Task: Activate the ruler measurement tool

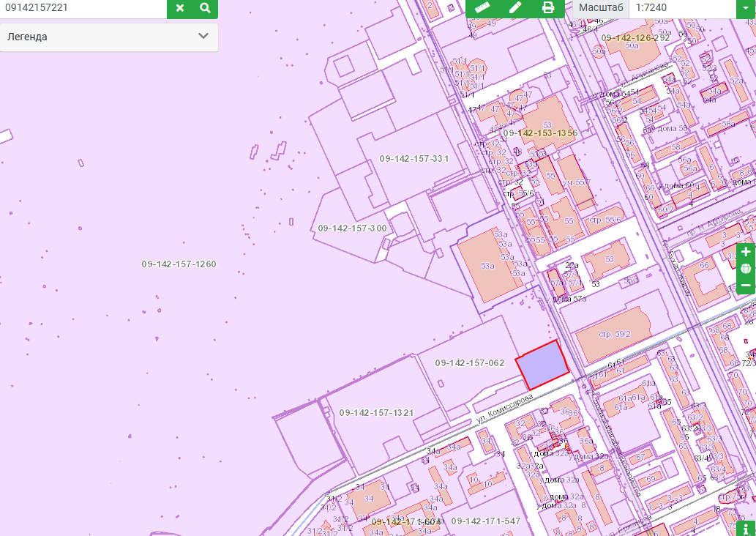Action: pyautogui.click(x=482, y=8)
